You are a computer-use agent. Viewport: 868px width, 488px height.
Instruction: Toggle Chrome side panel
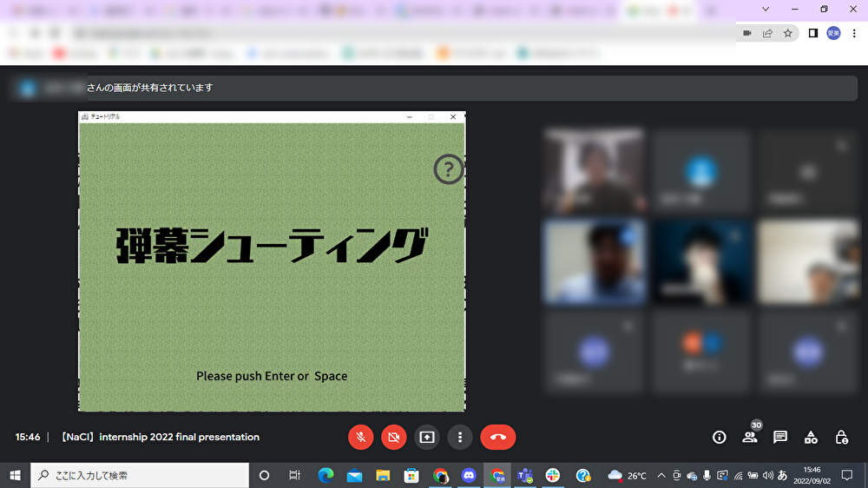click(813, 33)
